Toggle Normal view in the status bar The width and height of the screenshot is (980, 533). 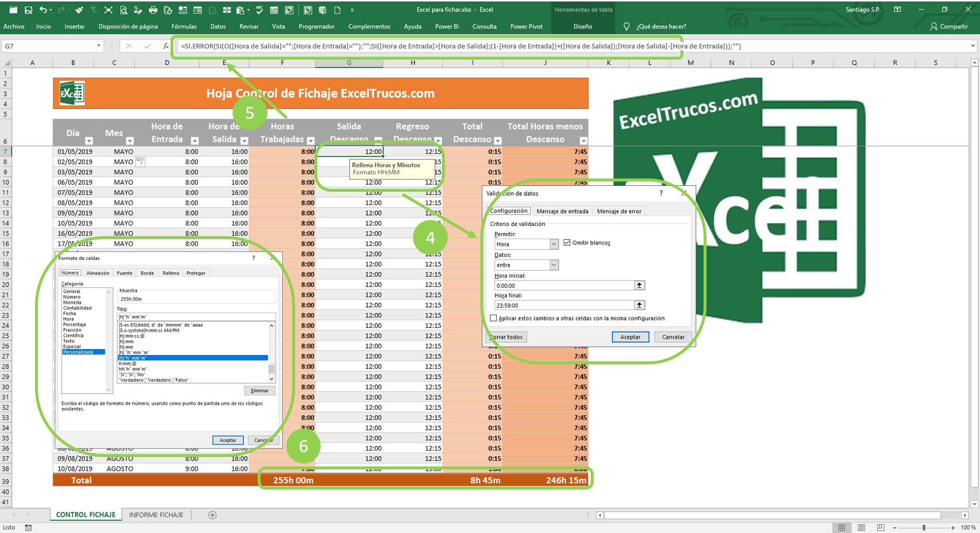click(842, 527)
